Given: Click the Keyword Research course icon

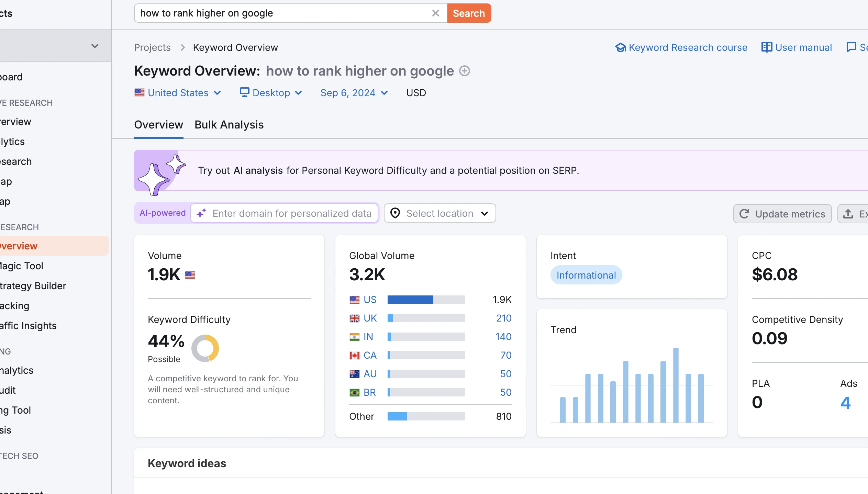Looking at the screenshot, I should (620, 47).
